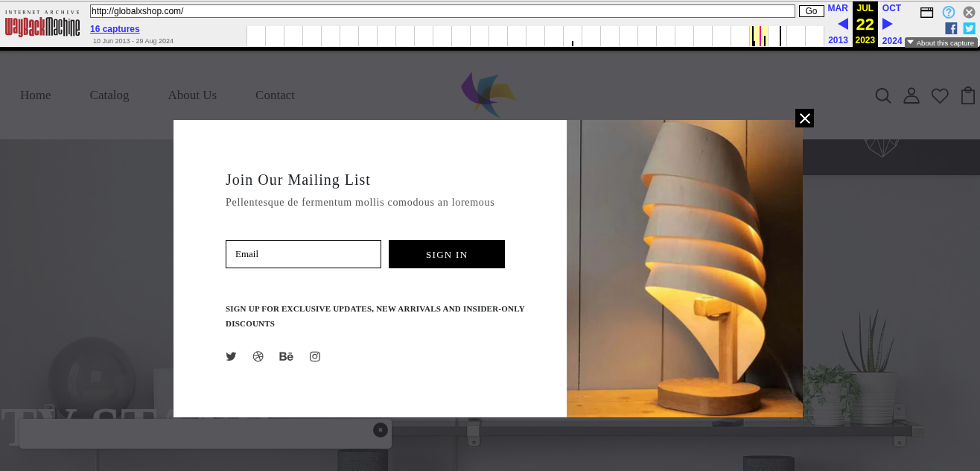Screen dimensions: 980x471
Task: Open the shopping bag icon
Action: (x=968, y=95)
